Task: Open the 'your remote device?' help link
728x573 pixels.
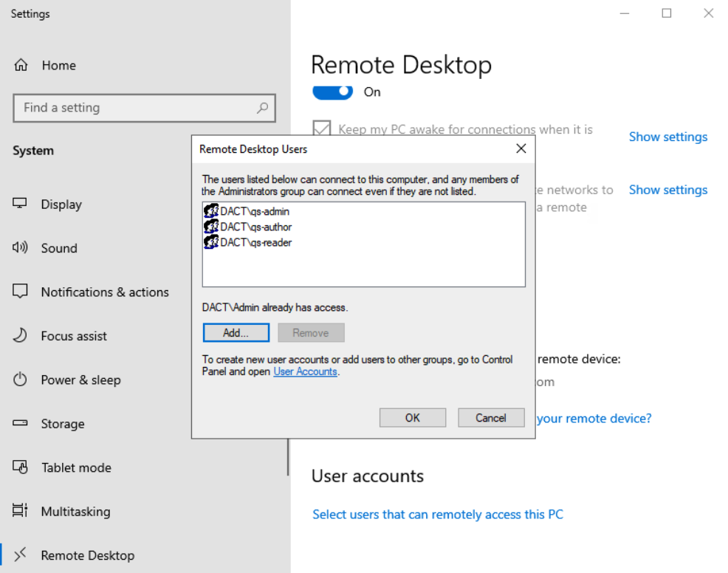Action: pos(594,419)
